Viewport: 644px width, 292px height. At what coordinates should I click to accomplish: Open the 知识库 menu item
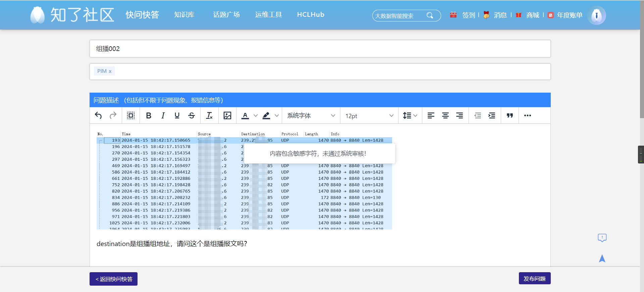tap(184, 15)
